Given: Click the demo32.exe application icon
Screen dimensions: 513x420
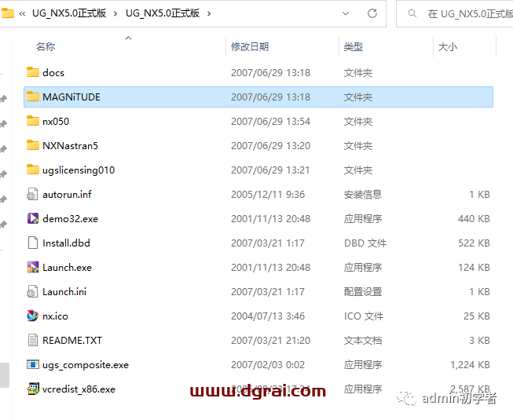Looking at the screenshot, I should click(33, 218).
